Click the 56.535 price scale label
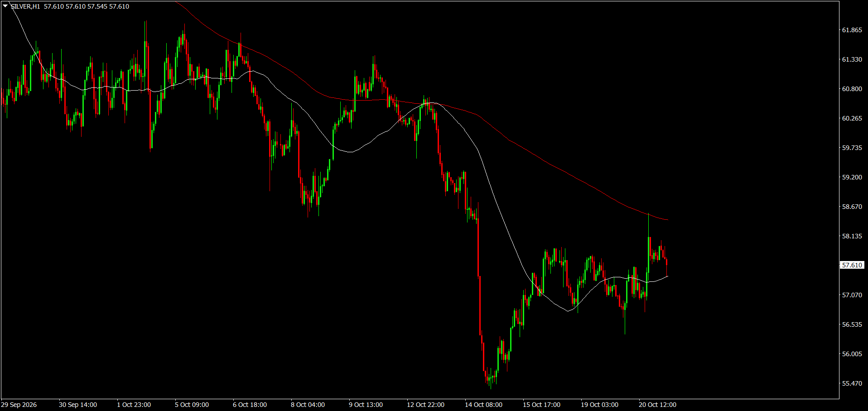Image resolution: width=868 pixels, height=411 pixels. [x=852, y=324]
